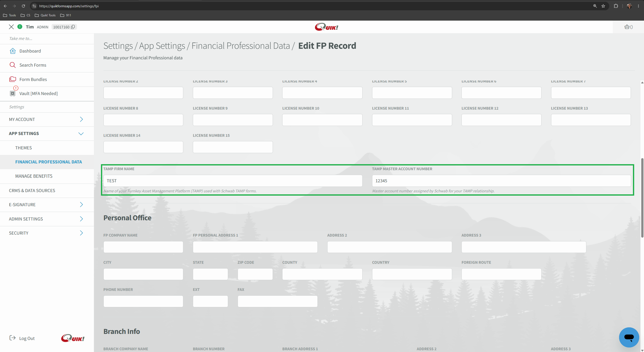
Task: Click the Log Out arrow icon
Action: pos(12,338)
